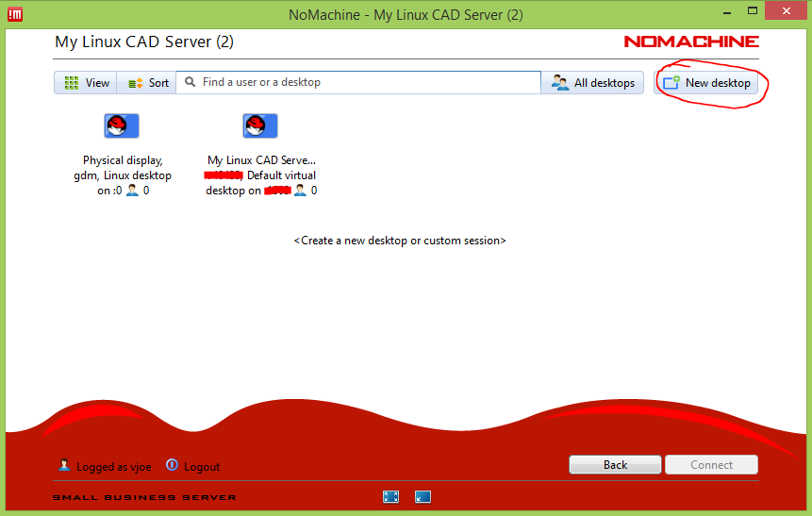Maximize the NoMachine window
This screenshot has width=812, height=516.
(x=753, y=11)
